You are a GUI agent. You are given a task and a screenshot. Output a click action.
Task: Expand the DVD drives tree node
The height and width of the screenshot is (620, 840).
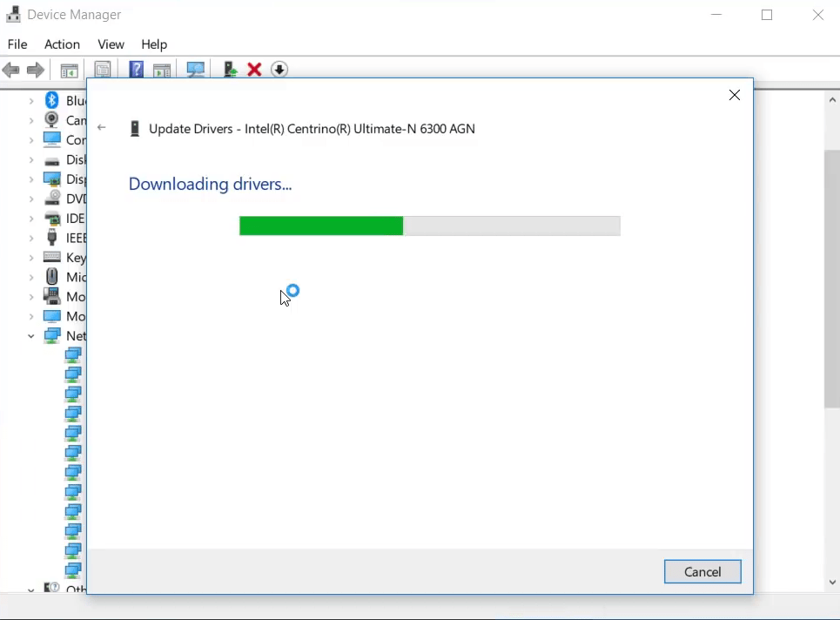tap(31, 199)
